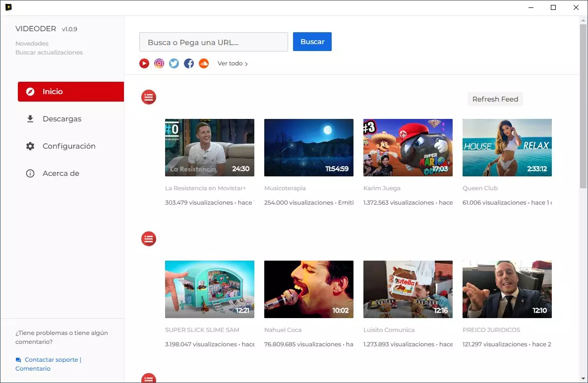Hit the Refresh Feed button
This screenshot has height=383, width=588.
tap(495, 99)
